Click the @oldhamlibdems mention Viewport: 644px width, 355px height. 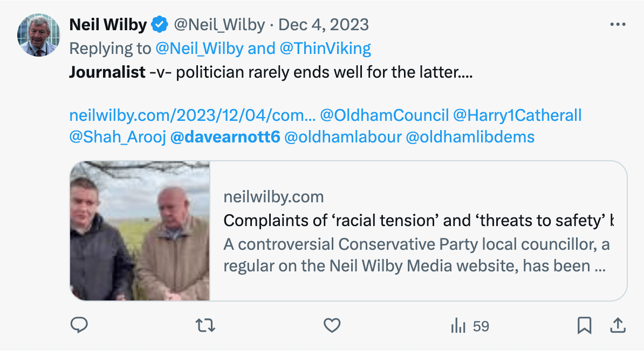(x=469, y=137)
